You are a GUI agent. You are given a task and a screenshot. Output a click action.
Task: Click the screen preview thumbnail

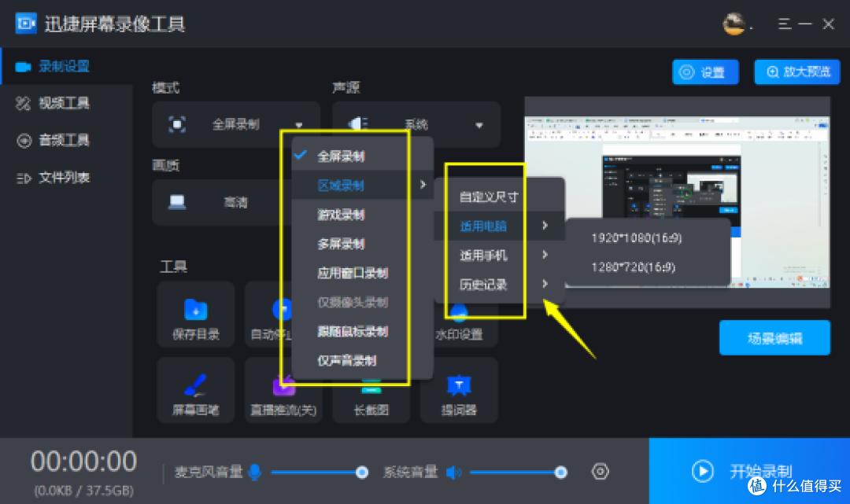pyautogui.click(x=677, y=203)
